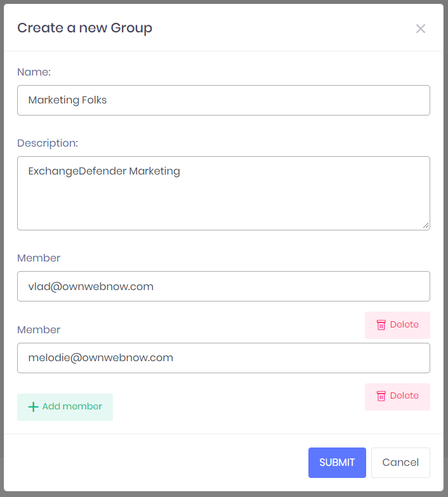Click trash icon next to vlad@ownwebnow.com member
This screenshot has height=497, width=448.
(x=381, y=325)
